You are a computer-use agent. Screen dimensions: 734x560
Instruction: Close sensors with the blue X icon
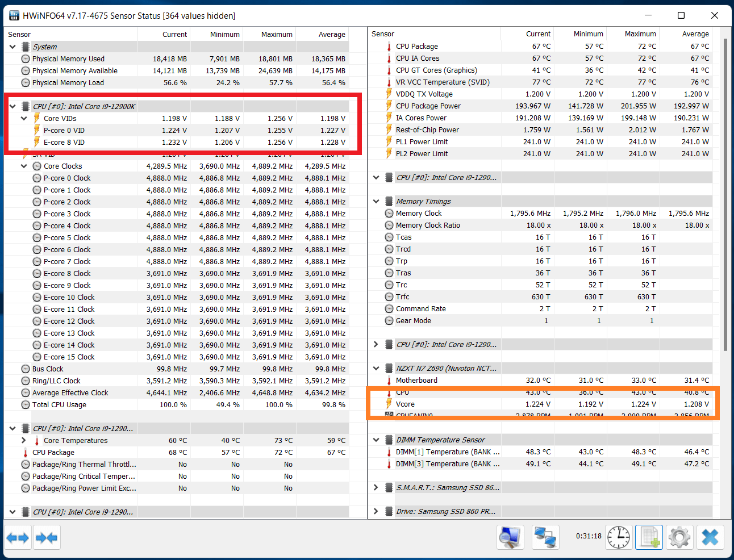(710, 537)
